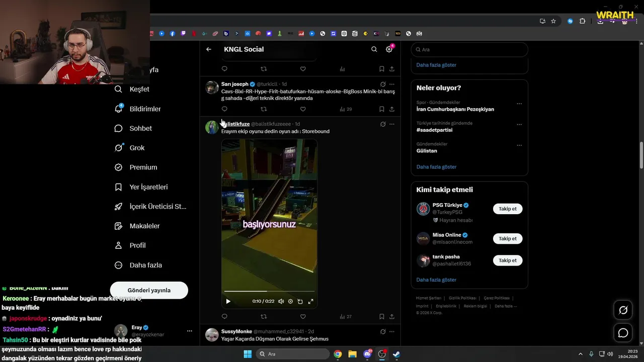
Task: Open Profil in the sidebar
Action: tap(130, 245)
